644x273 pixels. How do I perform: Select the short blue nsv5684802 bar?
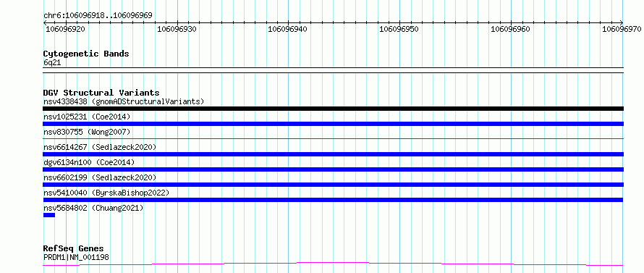coord(49,215)
